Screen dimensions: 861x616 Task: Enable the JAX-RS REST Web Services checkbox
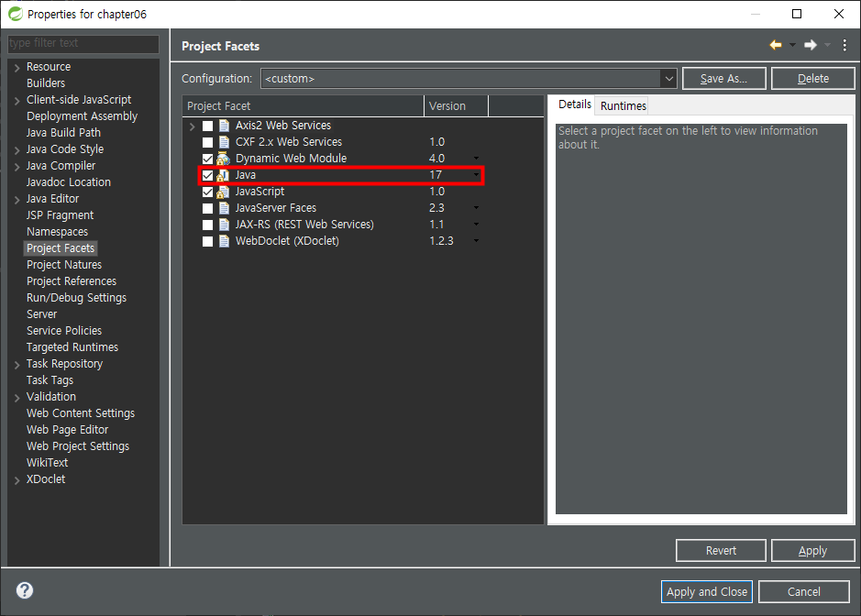[207, 225]
